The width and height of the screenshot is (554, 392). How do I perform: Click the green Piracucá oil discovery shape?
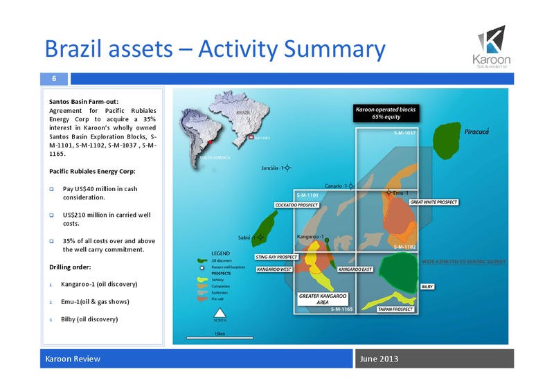tap(447, 141)
